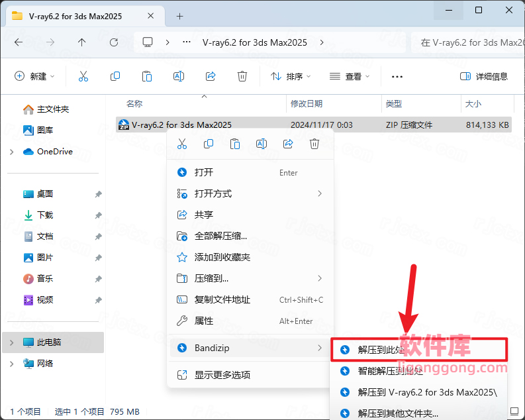Choose 显示更多选项 (Show more options)
The height and width of the screenshot is (420, 525).
click(250, 375)
